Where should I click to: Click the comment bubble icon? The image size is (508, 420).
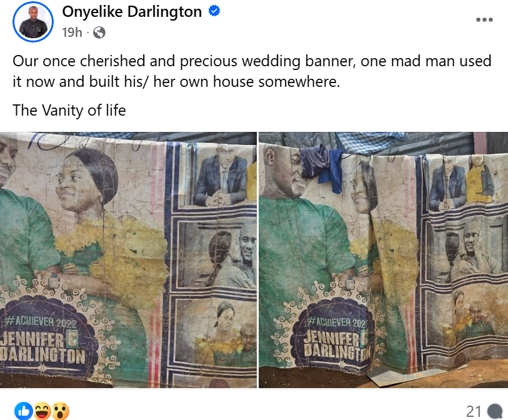point(495,412)
